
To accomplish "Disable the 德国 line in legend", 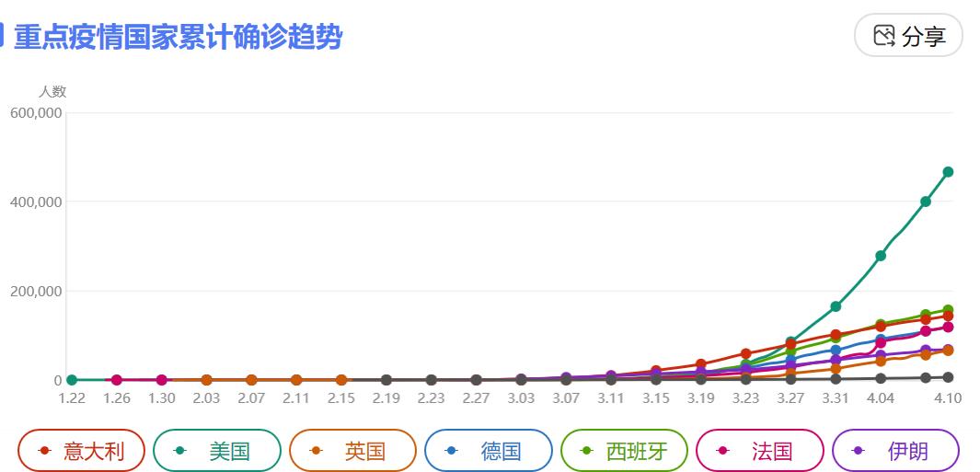I will click(488, 451).
